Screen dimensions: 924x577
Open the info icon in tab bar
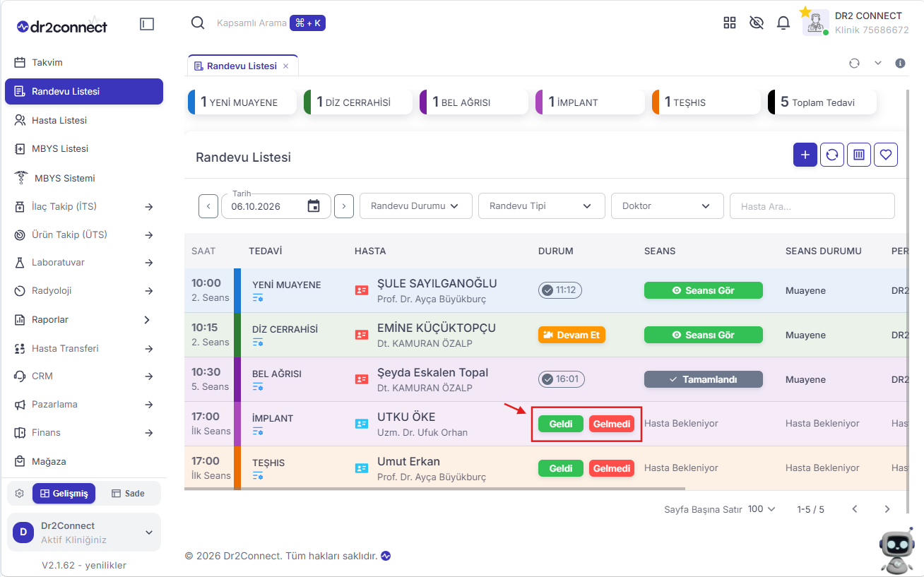click(x=900, y=63)
